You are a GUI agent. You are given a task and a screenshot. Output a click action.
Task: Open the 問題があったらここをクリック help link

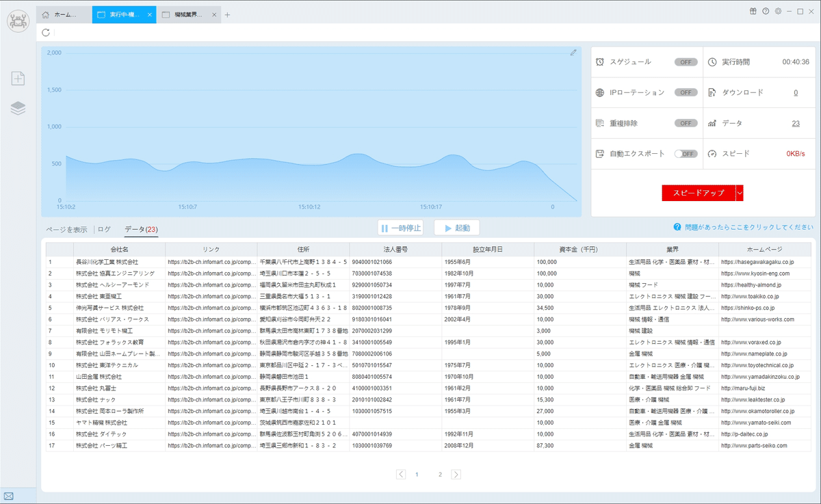[748, 227]
